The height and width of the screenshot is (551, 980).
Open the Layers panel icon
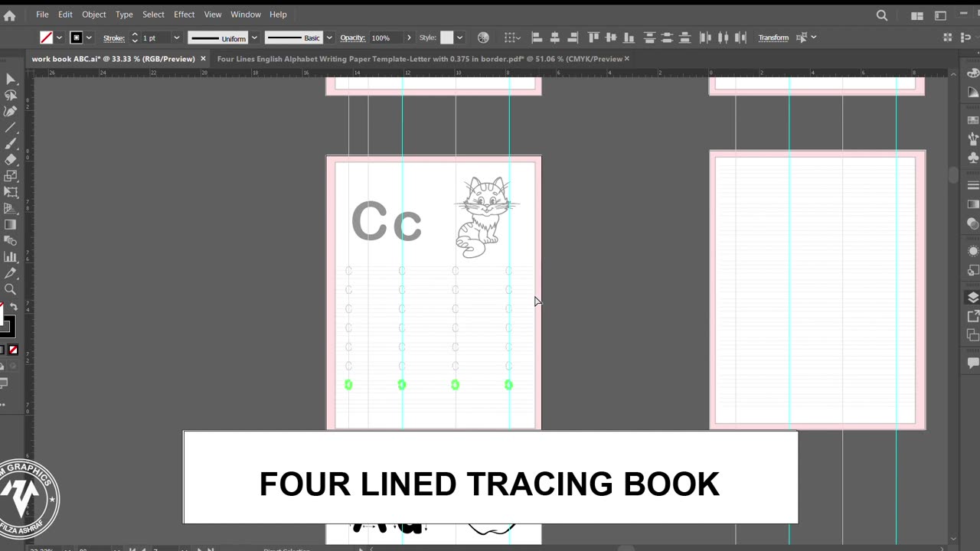973,298
